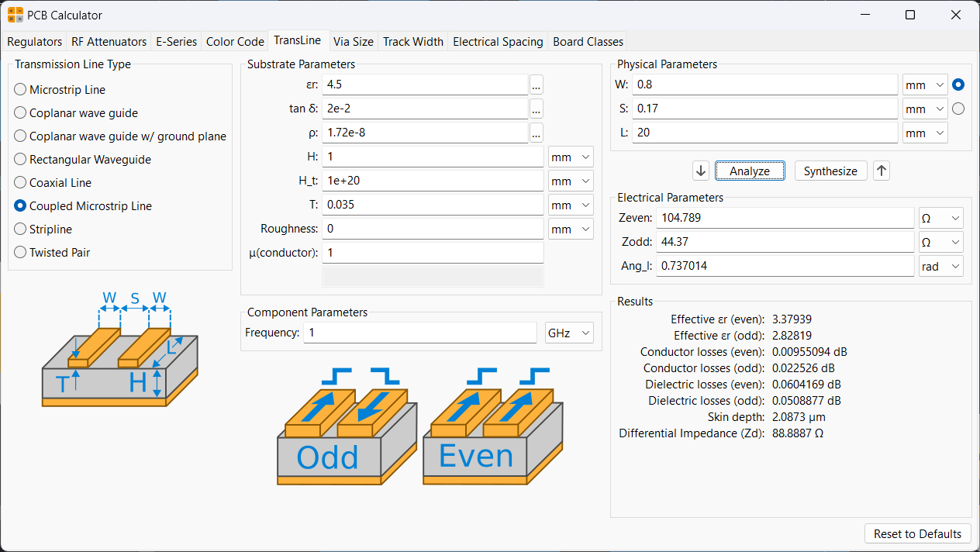Viewport: 980px width, 552px height.
Task: Open the tan δ picker ellipsis button
Action: coord(537,109)
